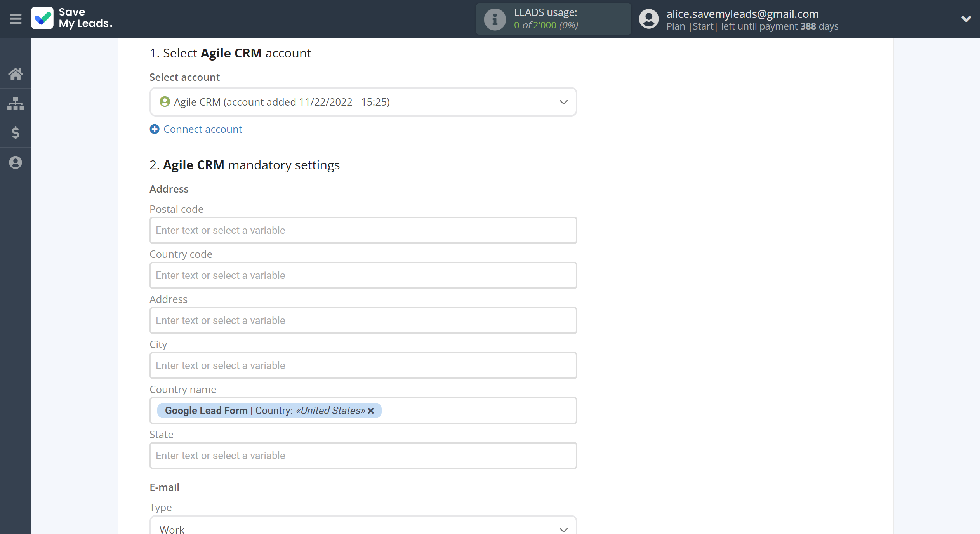
Task: Click the Plan Start payment info
Action: (x=752, y=26)
